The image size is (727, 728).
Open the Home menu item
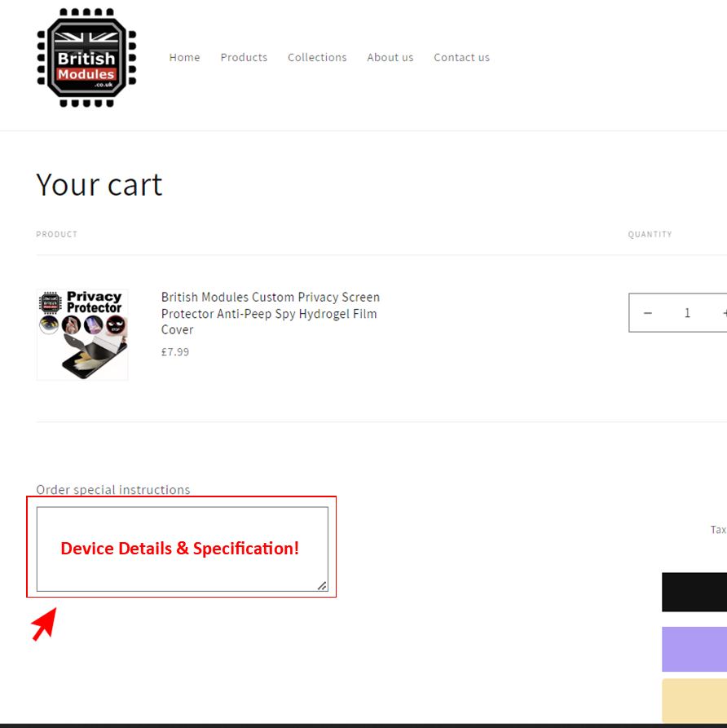(x=184, y=58)
